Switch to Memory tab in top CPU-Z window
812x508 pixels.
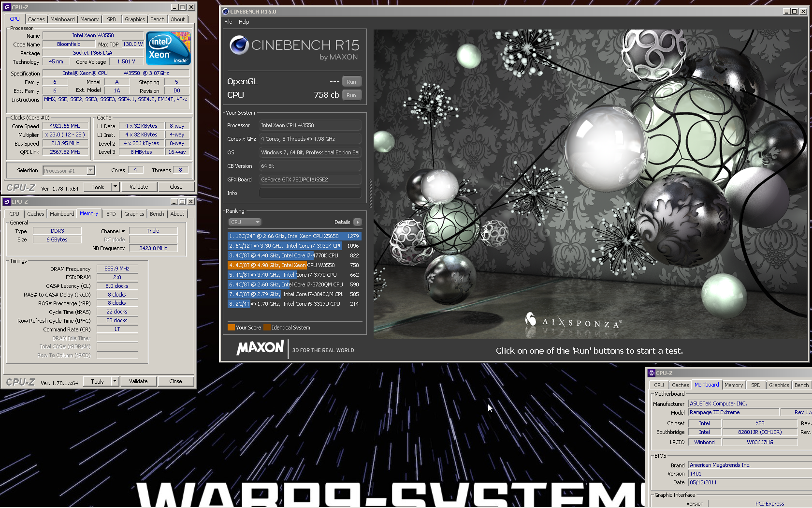(x=89, y=19)
